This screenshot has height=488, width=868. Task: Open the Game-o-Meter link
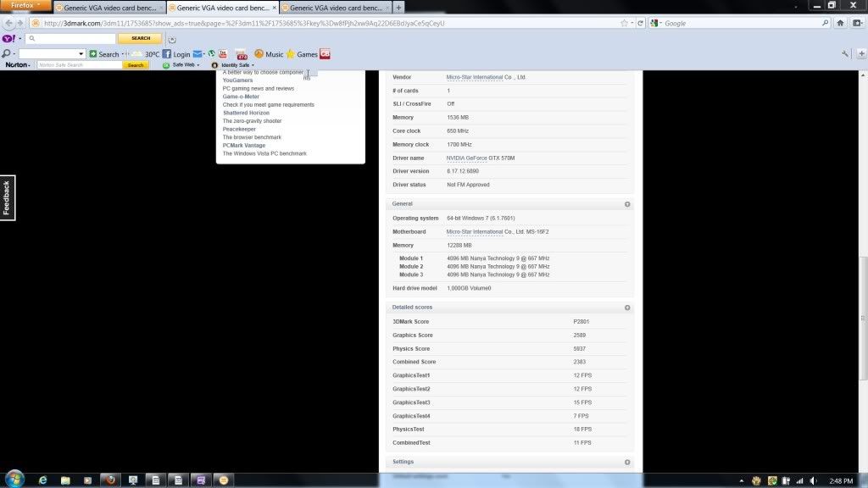[241, 97]
